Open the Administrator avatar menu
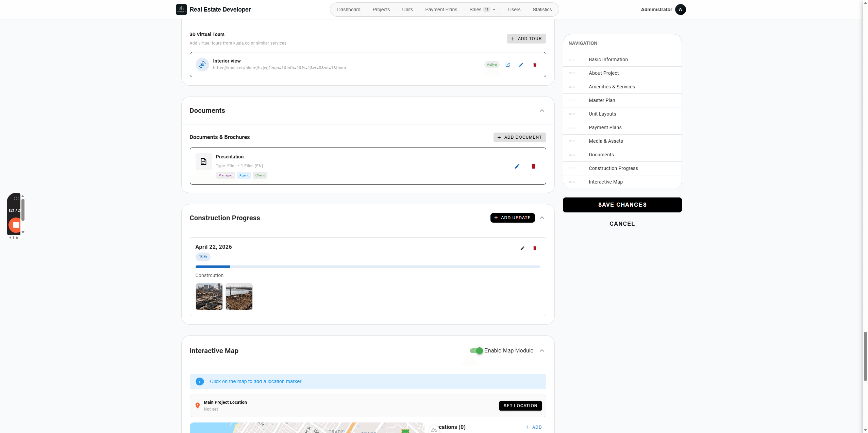The image size is (868, 433). click(680, 10)
